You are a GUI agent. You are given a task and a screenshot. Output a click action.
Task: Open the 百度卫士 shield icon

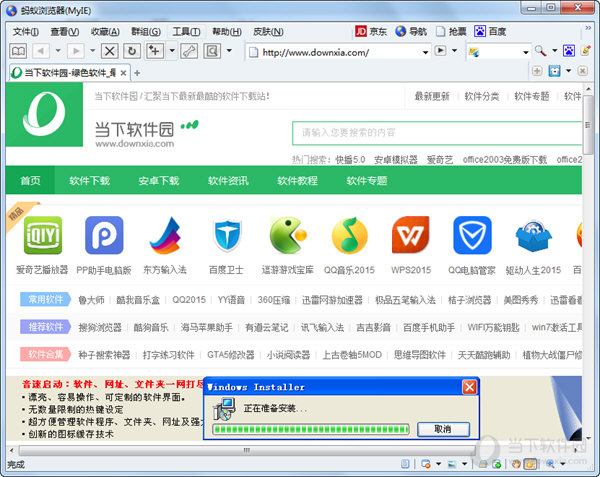pyautogui.click(x=227, y=235)
